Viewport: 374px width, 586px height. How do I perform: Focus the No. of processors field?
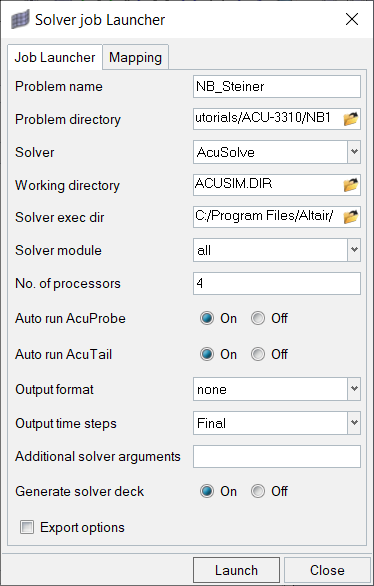tap(277, 283)
